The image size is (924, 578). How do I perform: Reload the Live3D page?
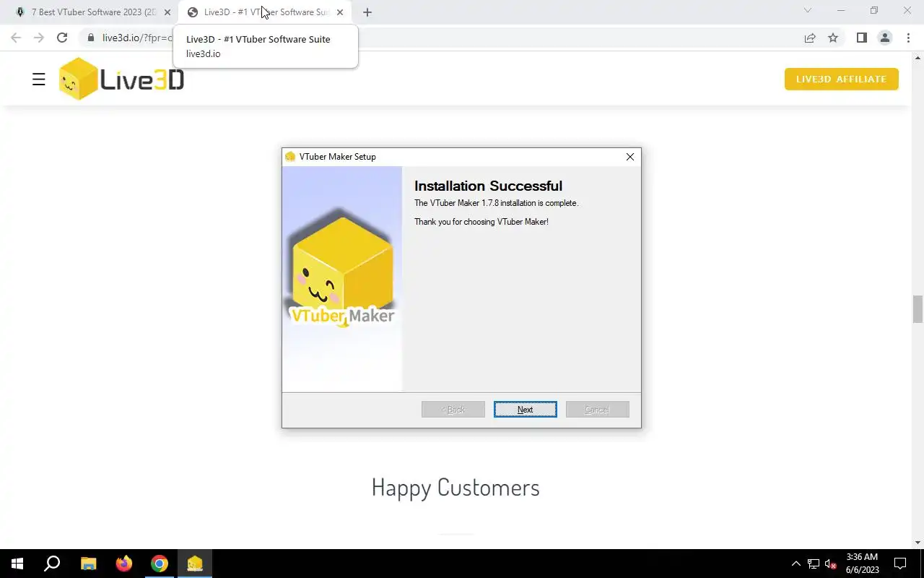(62, 38)
